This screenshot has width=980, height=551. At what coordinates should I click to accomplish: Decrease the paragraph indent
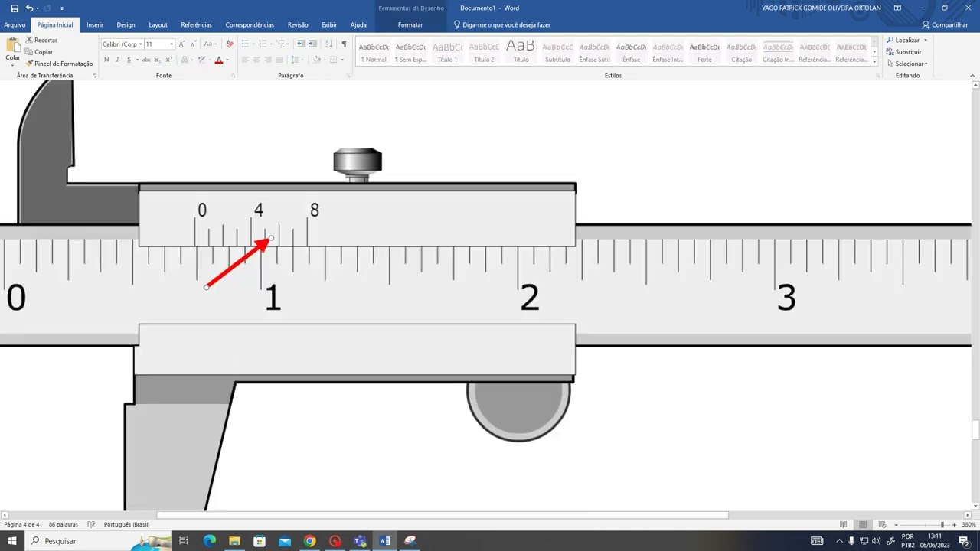click(301, 44)
